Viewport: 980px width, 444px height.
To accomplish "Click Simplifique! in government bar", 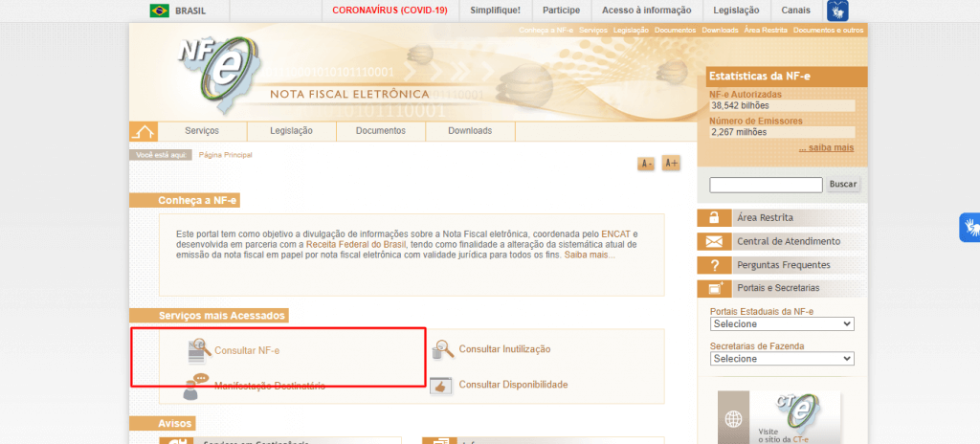I will (x=495, y=11).
